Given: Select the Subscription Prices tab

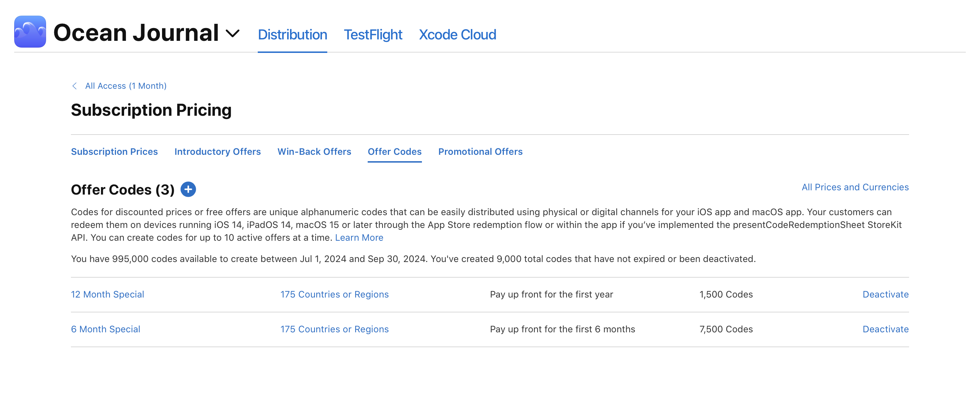Looking at the screenshot, I should click(115, 151).
